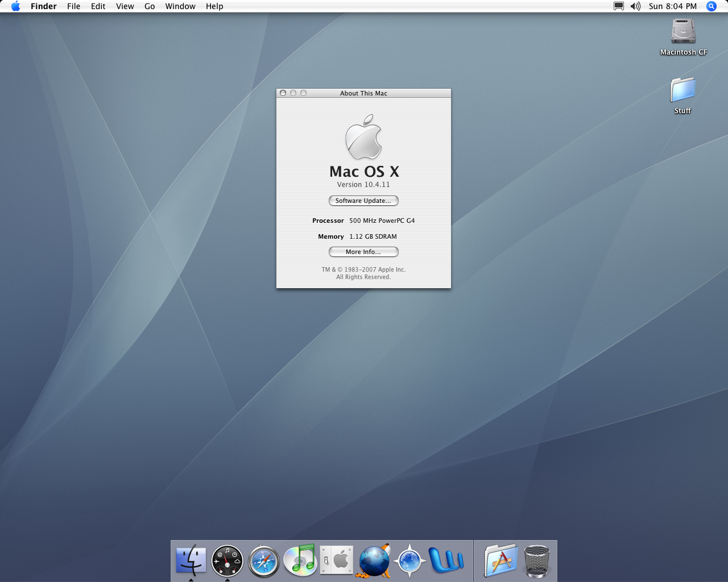Launch Microsoft Word from the dock
The height and width of the screenshot is (582, 728).
(x=446, y=560)
